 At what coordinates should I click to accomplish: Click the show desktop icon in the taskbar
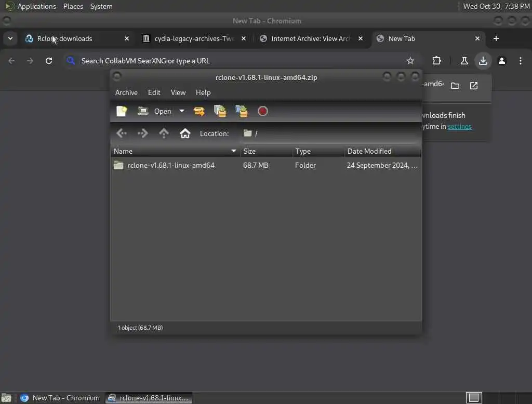[6, 398]
